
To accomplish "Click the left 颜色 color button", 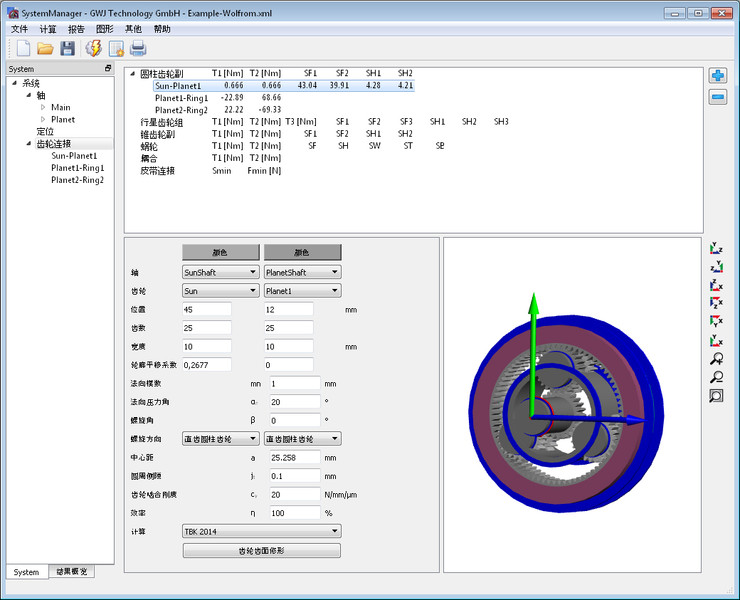I will [220, 252].
